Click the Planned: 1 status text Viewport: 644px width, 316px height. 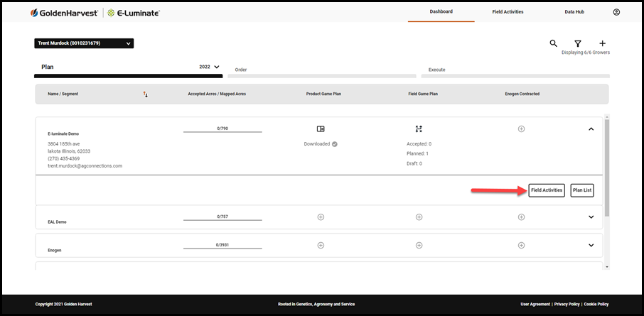pos(418,154)
